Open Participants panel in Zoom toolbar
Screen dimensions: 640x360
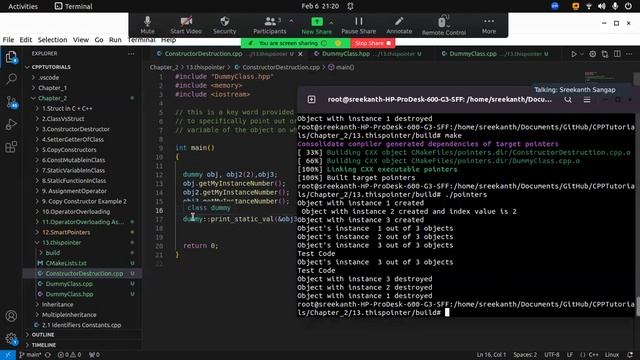tap(270, 25)
